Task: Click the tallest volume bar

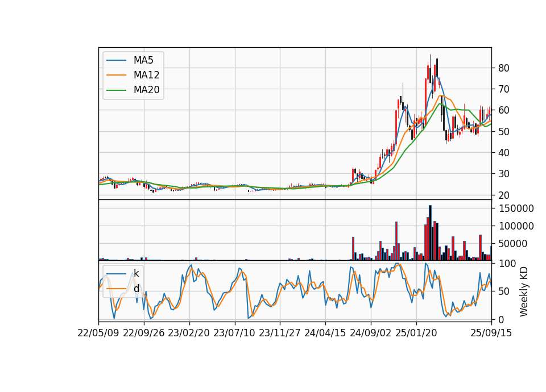Action: [x=430, y=233]
